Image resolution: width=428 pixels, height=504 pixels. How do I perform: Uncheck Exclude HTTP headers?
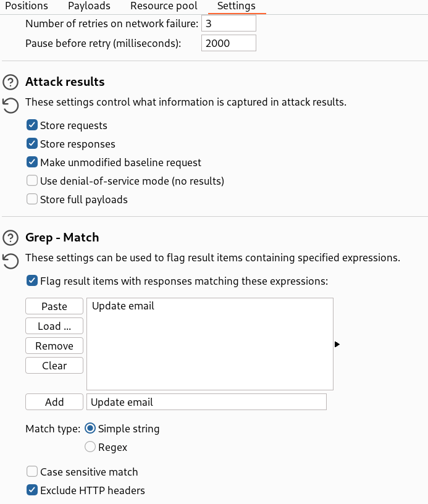point(32,490)
